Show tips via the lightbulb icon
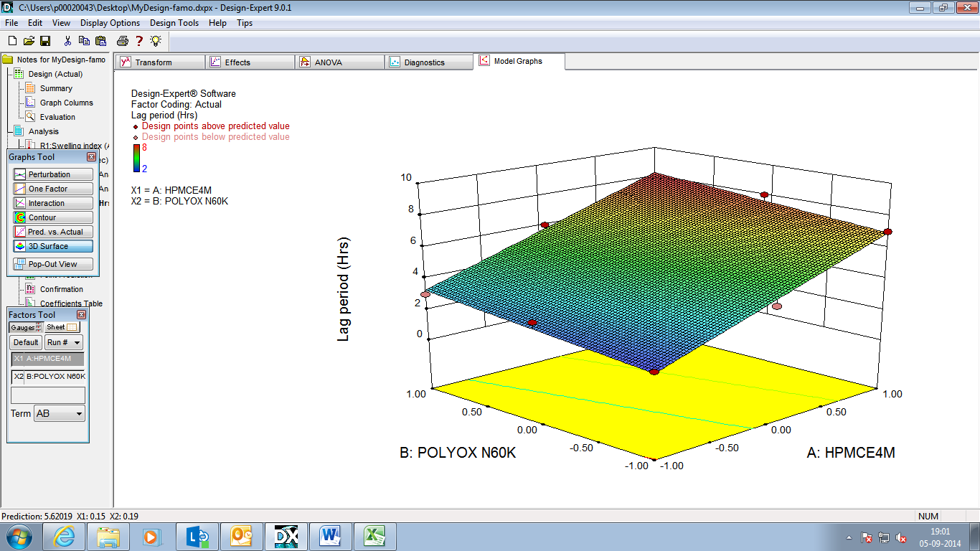The width and height of the screenshot is (980, 551). (x=156, y=41)
